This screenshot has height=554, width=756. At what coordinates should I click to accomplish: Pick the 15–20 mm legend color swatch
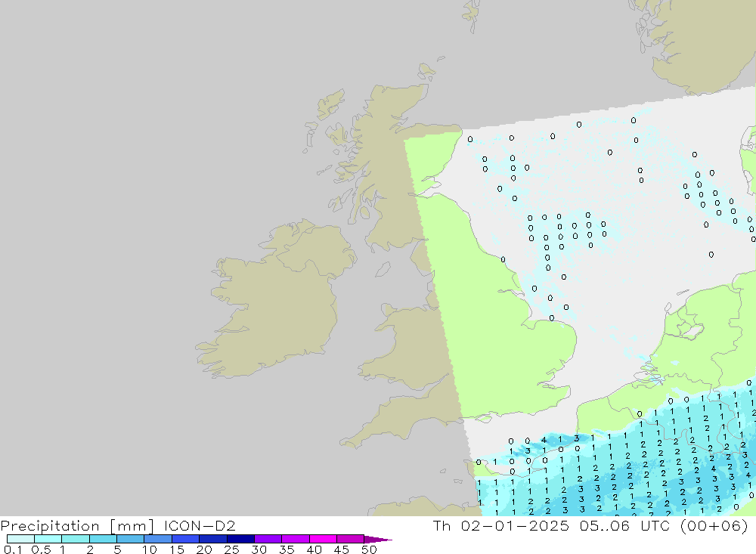coord(186,539)
